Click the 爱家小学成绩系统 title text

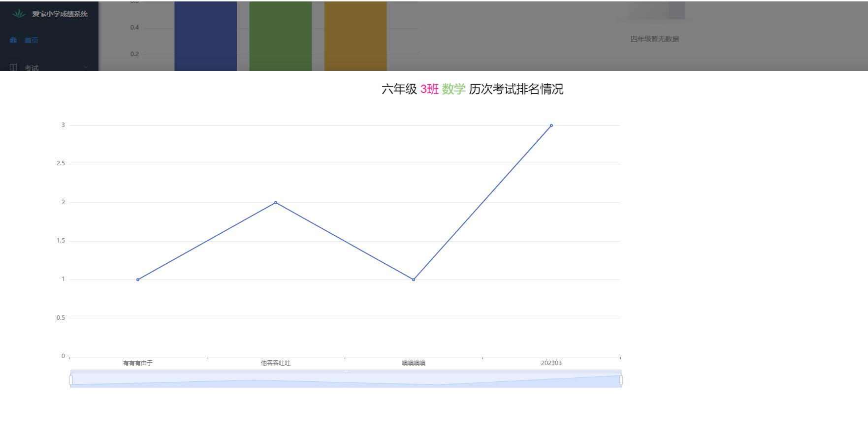tap(60, 14)
